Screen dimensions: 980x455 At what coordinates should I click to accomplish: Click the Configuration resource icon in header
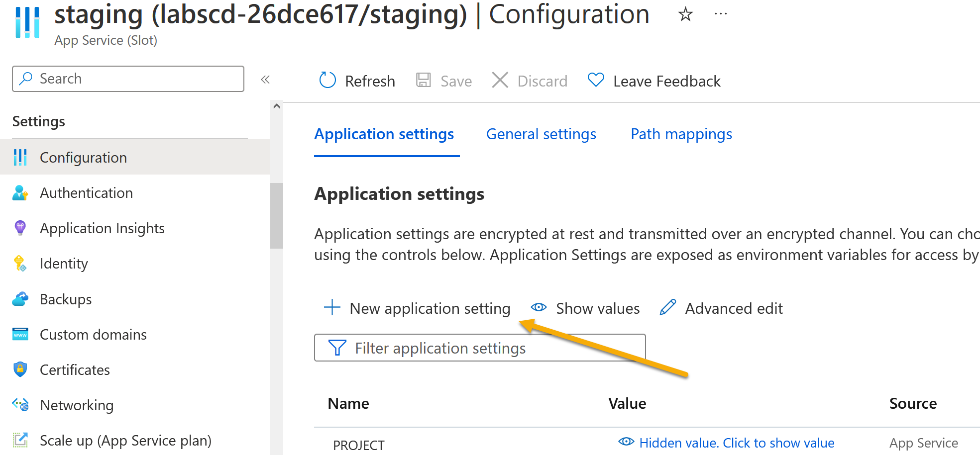(27, 22)
